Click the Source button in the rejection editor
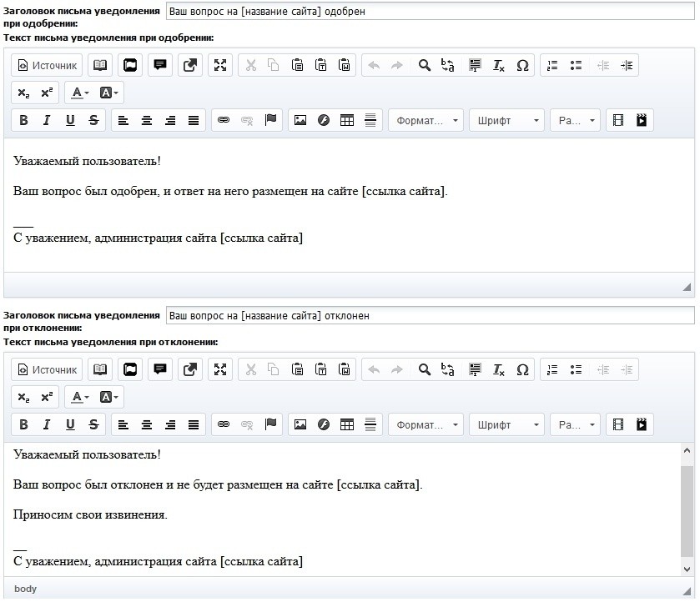The width and height of the screenshot is (700, 602). point(48,369)
